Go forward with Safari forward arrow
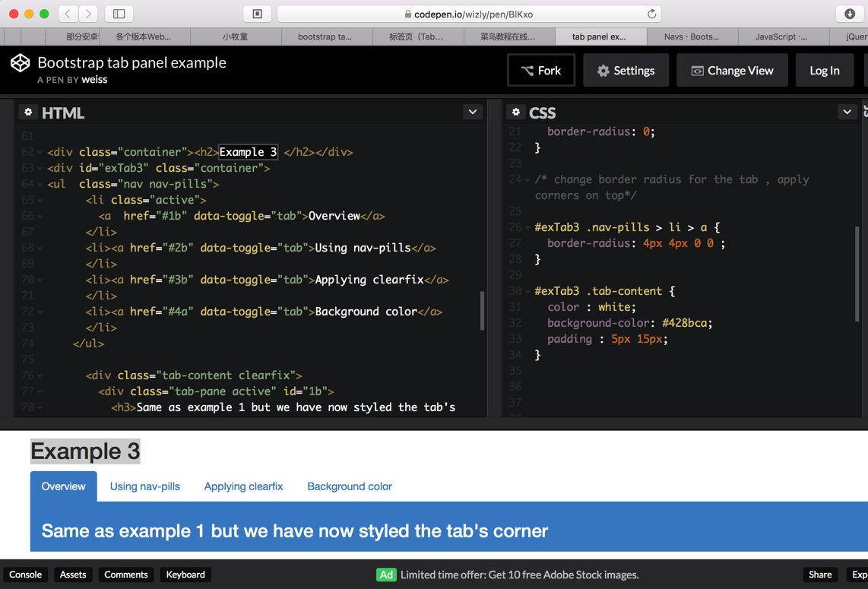The height and width of the screenshot is (589, 868). click(x=88, y=14)
